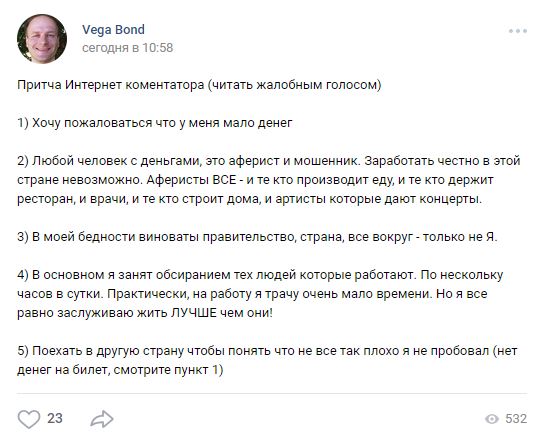543x438 pixels.
Task: Click the line starting часов в сутки
Action: point(252,294)
